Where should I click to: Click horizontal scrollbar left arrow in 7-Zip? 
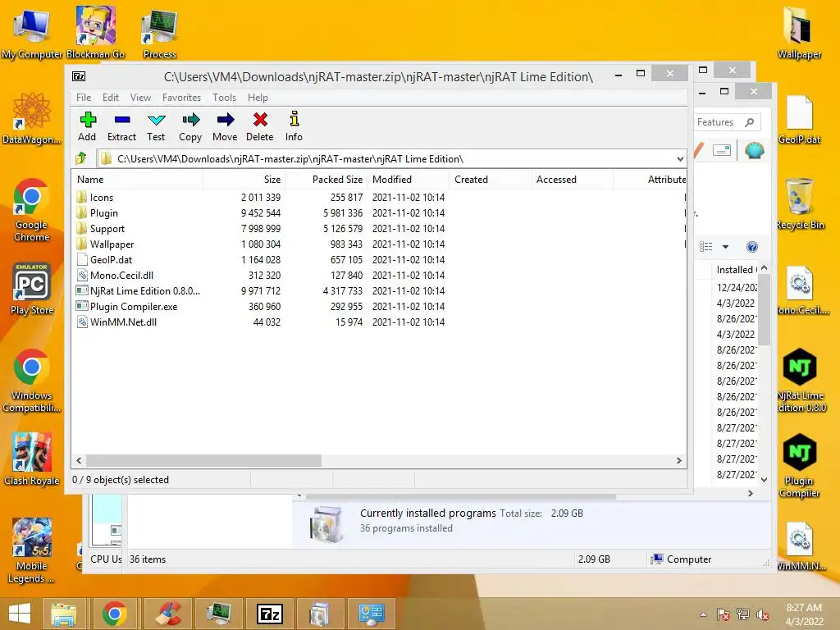[79, 460]
